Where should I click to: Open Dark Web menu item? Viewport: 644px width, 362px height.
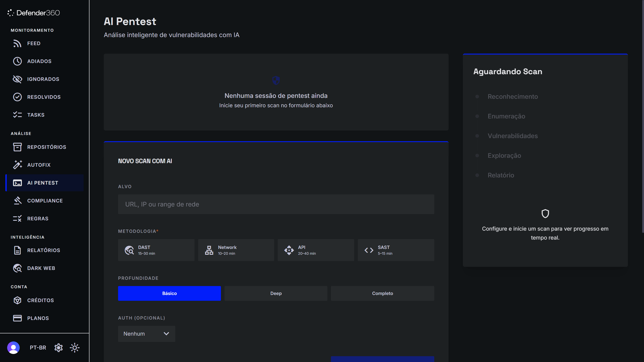(x=44, y=268)
